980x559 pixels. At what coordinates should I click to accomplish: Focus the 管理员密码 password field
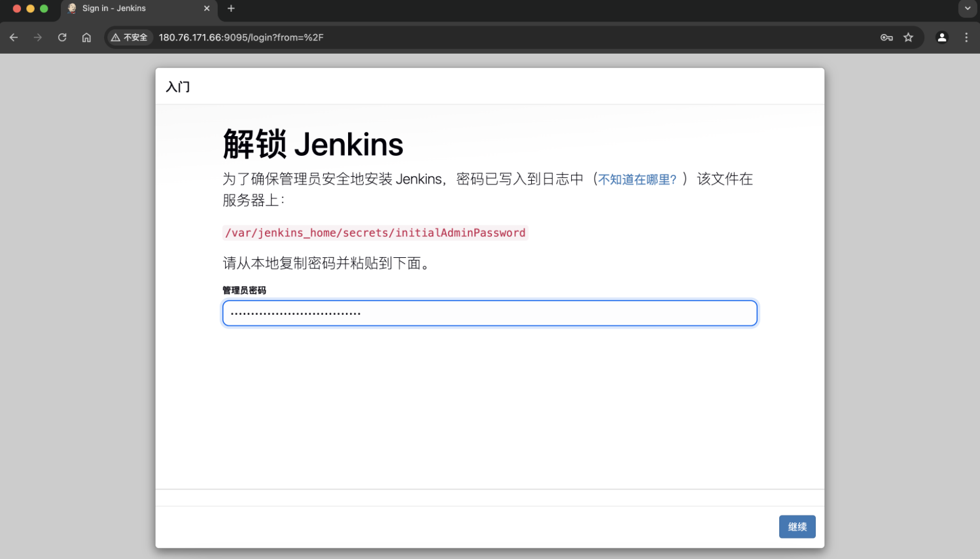pyautogui.click(x=490, y=313)
